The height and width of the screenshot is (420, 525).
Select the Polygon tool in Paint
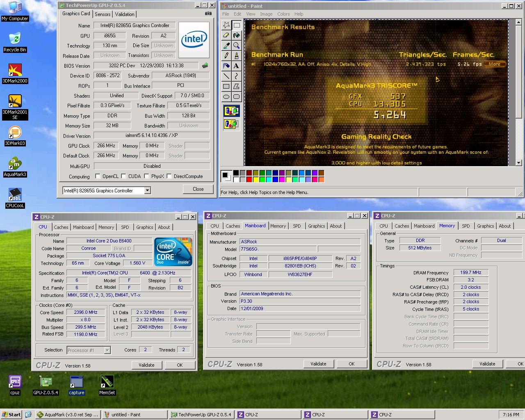pos(237,87)
